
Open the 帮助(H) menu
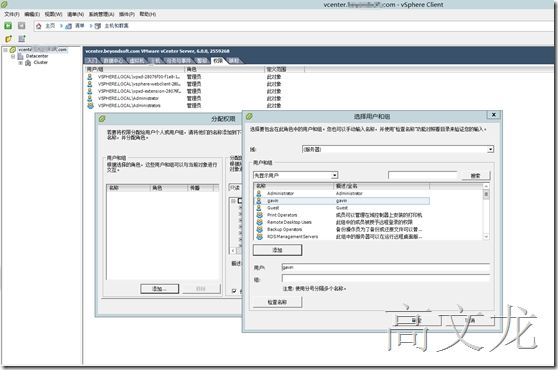pos(148,14)
